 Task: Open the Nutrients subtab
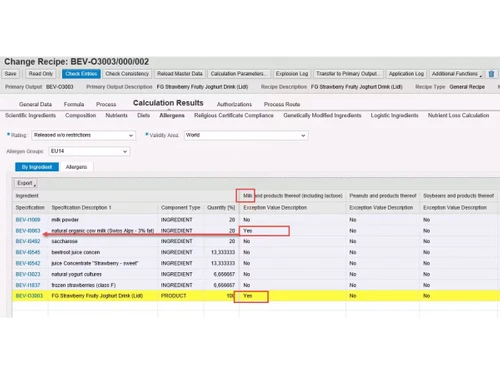116,115
